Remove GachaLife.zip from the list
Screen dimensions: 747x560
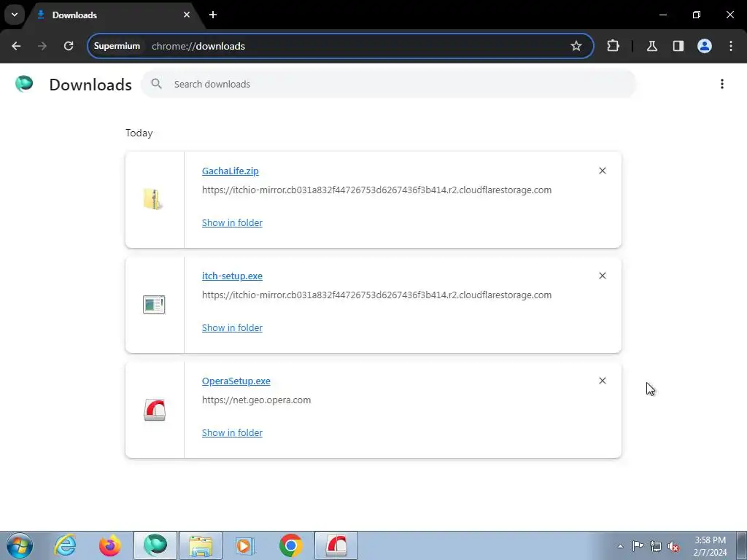602,171
